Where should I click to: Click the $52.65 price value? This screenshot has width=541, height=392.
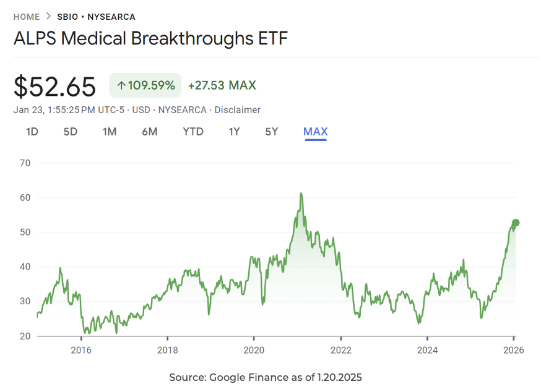tap(55, 87)
